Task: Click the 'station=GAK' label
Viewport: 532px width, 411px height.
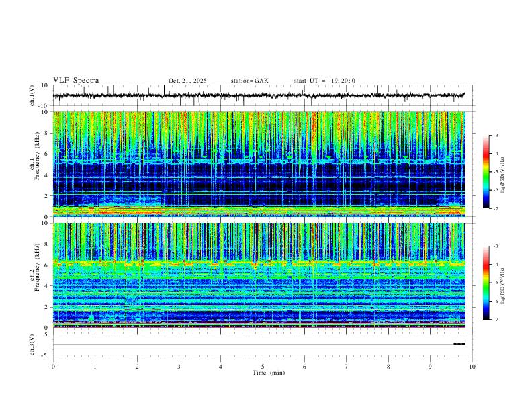Action: point(249,81)
